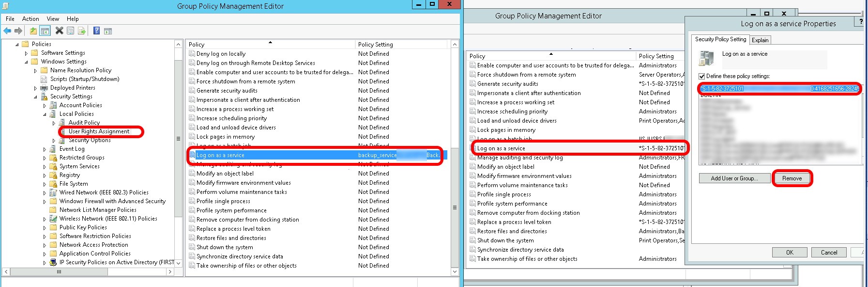Click the Wireless Network (IEEE 802.11) icon
Image resolution: width=868 pixels, height=287 pixels.
point(53,219)
